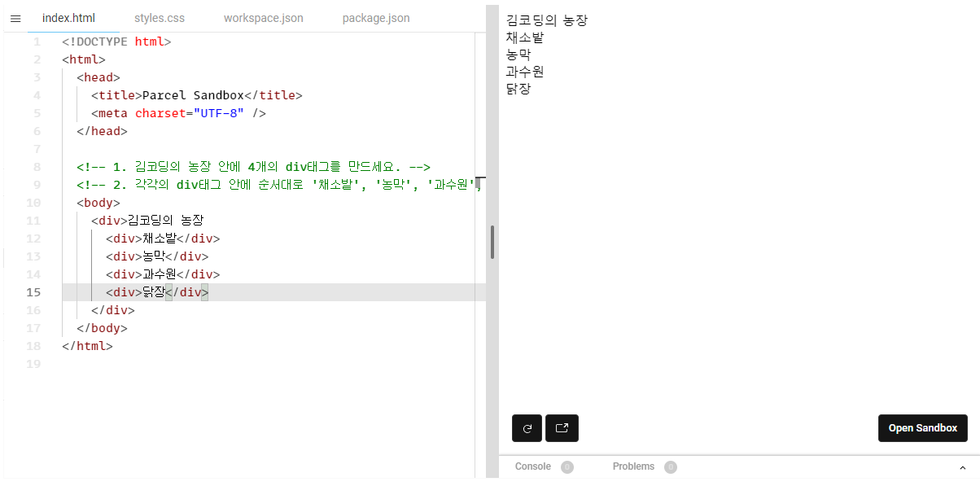Viewport: 980px width, 486px height.
Task: Click the <div>농막</div> code line
Action: pos(157,256)
